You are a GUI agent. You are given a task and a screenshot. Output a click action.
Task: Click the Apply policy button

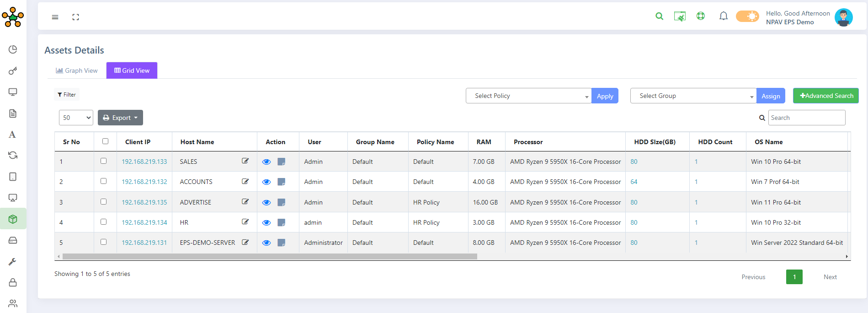tap(605, 96)
